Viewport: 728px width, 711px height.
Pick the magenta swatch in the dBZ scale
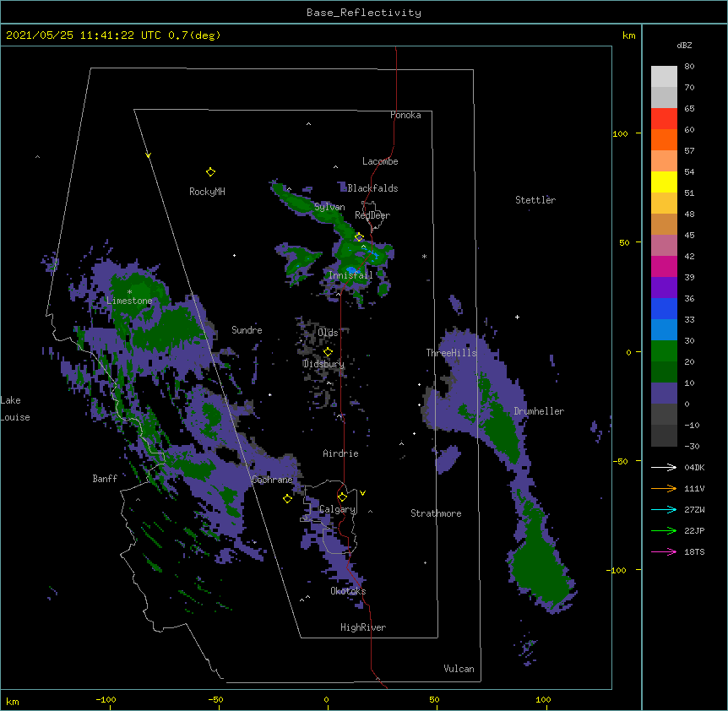(664, 266)
